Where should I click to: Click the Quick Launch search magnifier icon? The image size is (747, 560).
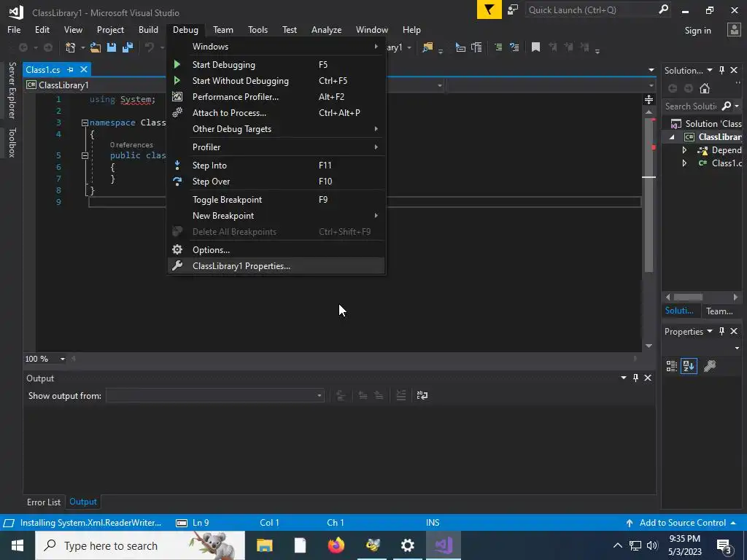tap(663, 9)
